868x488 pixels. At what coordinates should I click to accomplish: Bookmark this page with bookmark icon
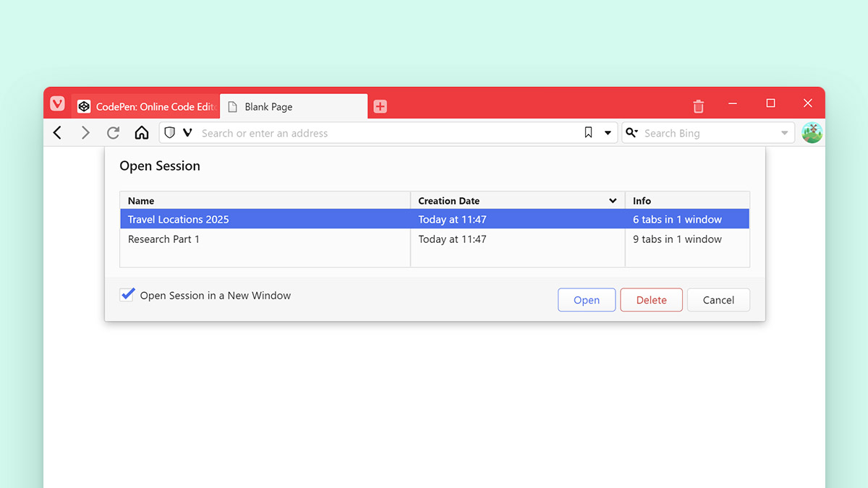[588, 133]
